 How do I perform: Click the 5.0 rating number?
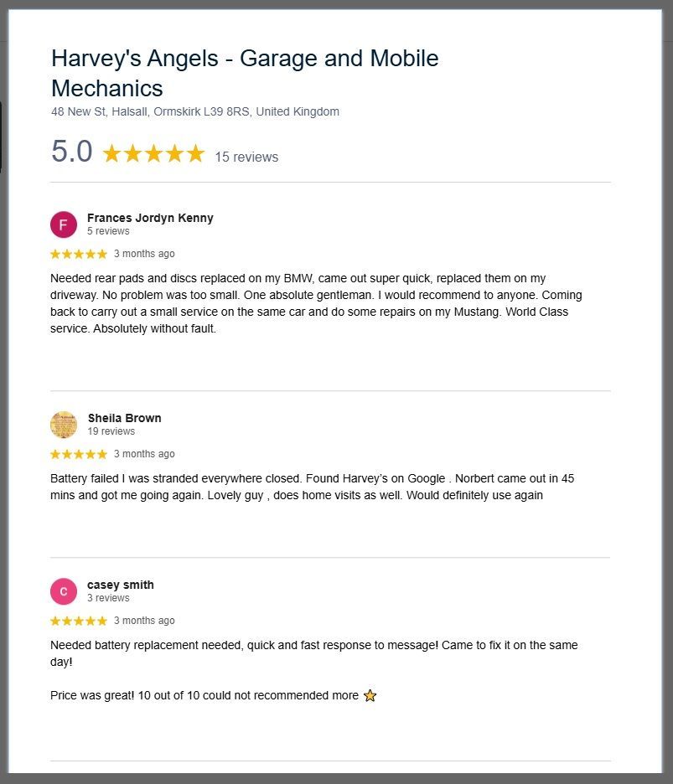pyautogui.click(x=71, y=151)
